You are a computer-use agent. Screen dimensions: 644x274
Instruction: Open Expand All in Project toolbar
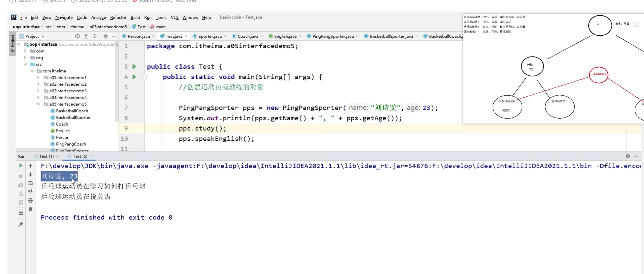86,36
